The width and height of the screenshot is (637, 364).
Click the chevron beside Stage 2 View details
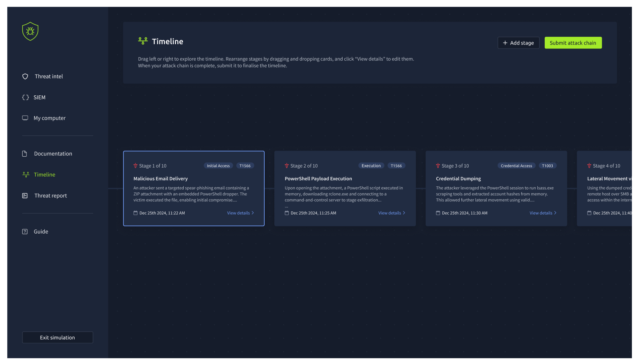(x=404, y=213)
